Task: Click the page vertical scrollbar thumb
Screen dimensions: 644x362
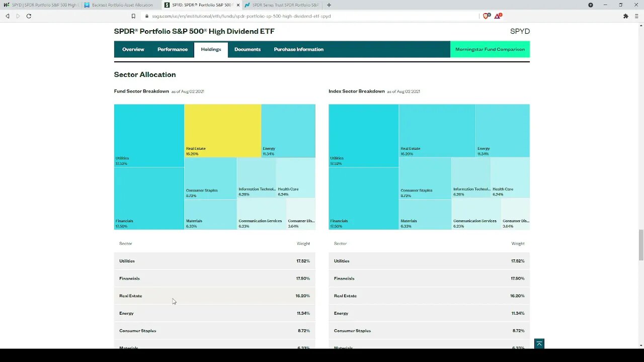Action: 641,245
